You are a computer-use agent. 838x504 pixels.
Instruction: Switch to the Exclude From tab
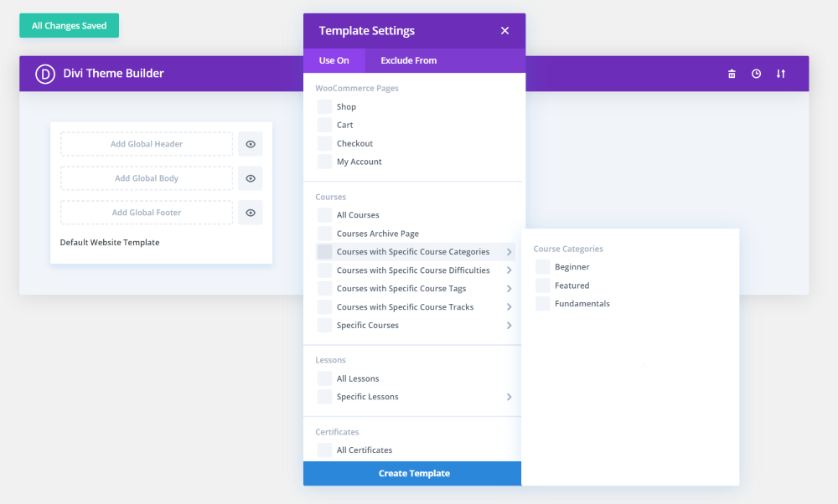coord(409,60)
